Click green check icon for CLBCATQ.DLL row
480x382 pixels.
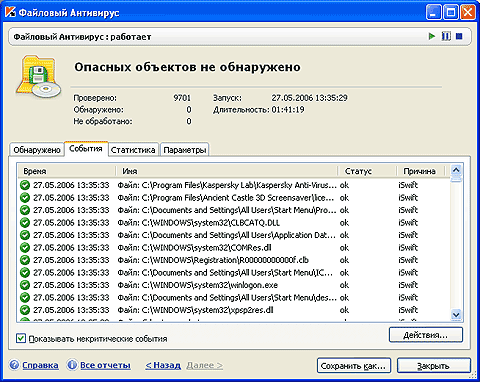point(25,223)
